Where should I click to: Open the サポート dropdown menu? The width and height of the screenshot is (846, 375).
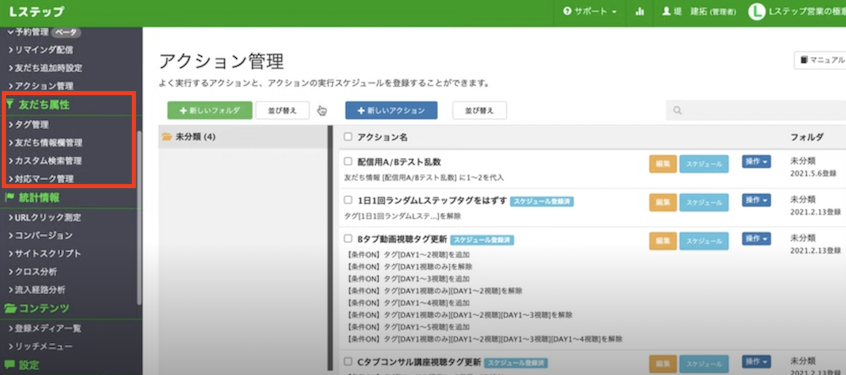click(590, 11)
